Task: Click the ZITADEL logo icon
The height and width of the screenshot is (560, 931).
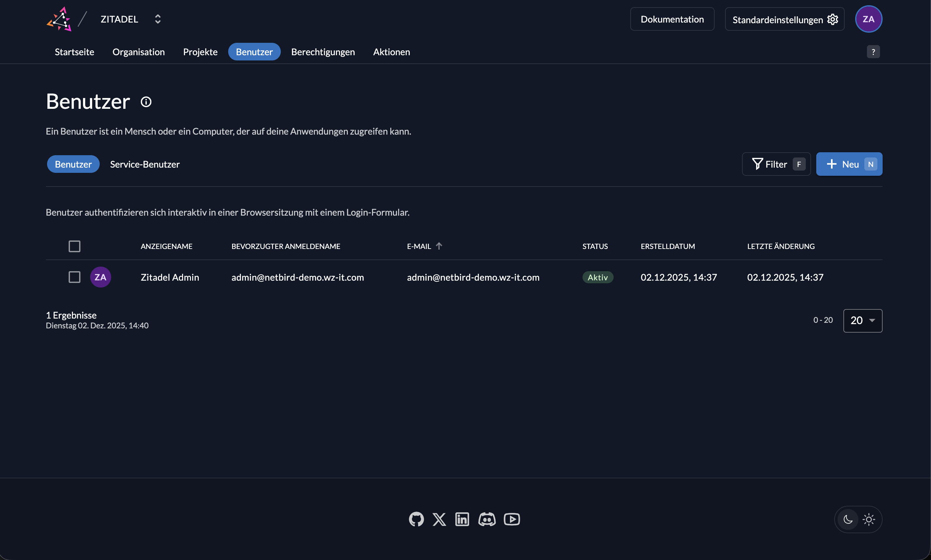Action: tap(59, 19)
